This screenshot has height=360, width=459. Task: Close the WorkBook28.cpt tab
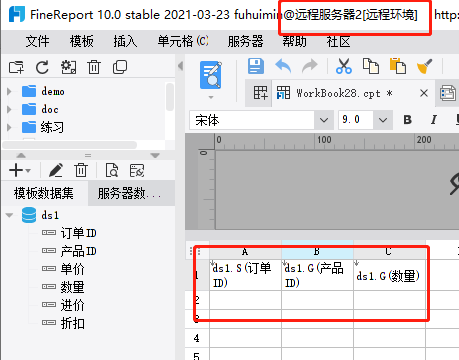click(x=424, y=93)
